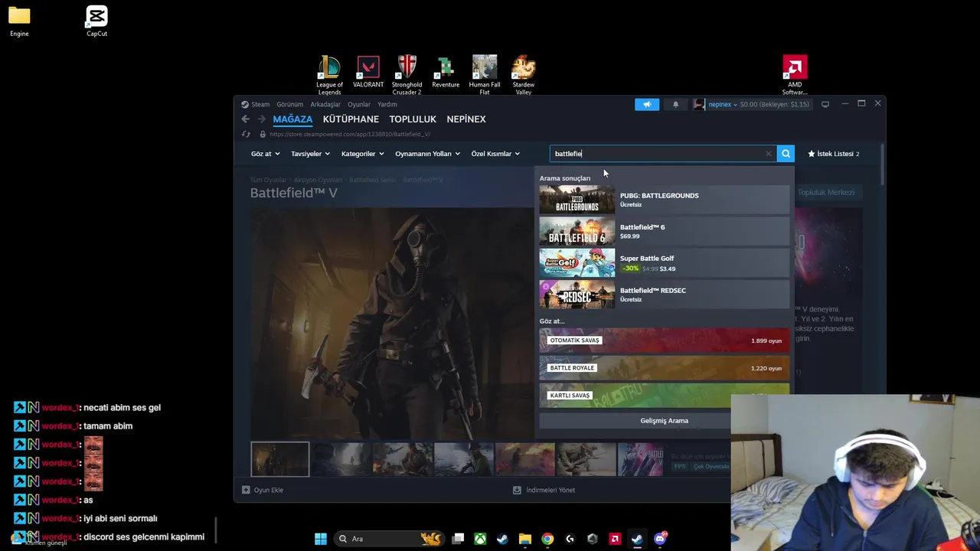Image resolution: width=980 pixels, height=551 pixels.
Task: Click Gelişmiş Arama button
Action: (664, 420)
